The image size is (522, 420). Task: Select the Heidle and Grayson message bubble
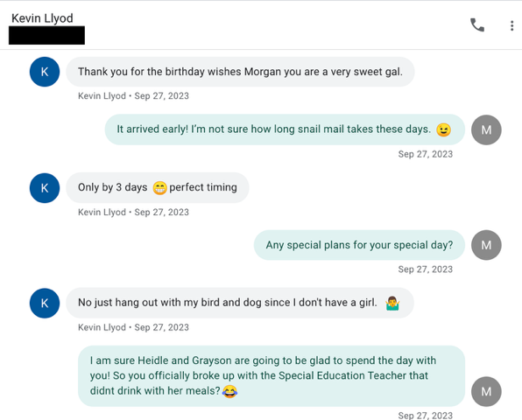272,375
